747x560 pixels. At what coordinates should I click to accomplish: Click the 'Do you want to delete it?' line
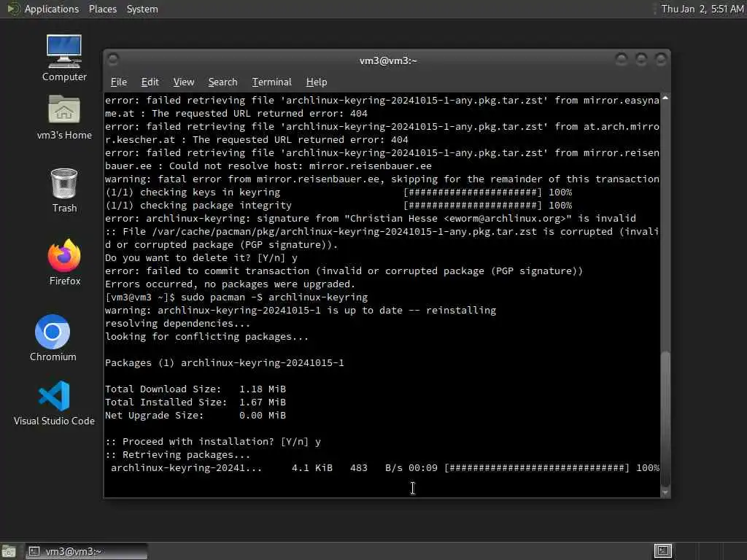pos(201,257)
